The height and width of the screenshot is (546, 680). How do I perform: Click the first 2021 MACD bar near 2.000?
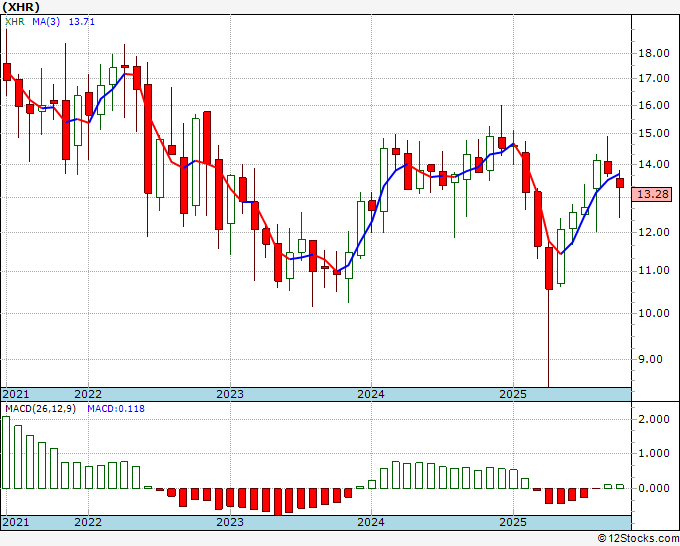point(6,452)
